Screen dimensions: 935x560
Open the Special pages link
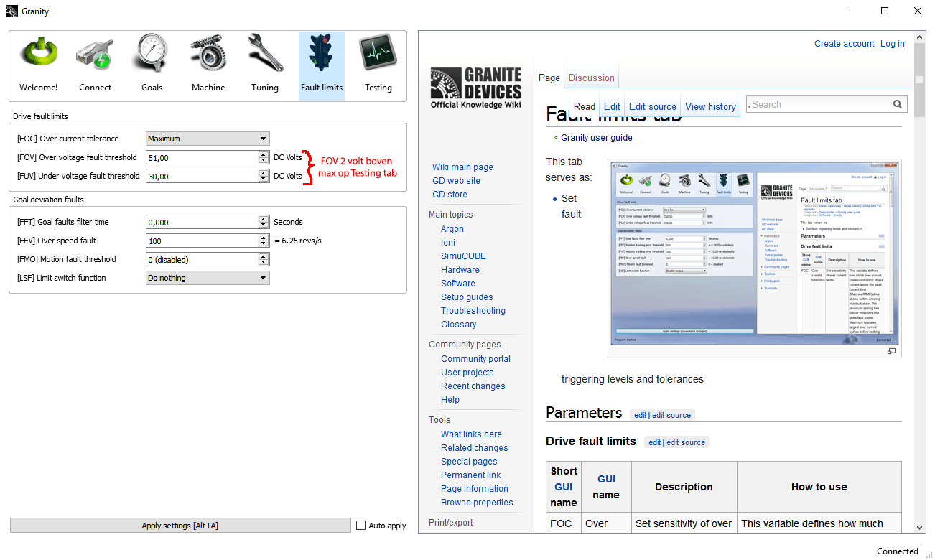tap(469, 462)
